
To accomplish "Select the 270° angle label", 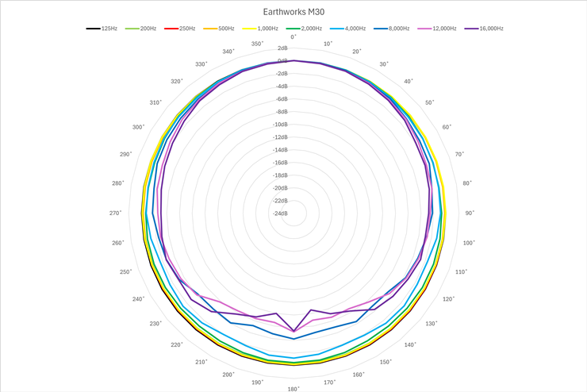I will [x=116, y=213].
